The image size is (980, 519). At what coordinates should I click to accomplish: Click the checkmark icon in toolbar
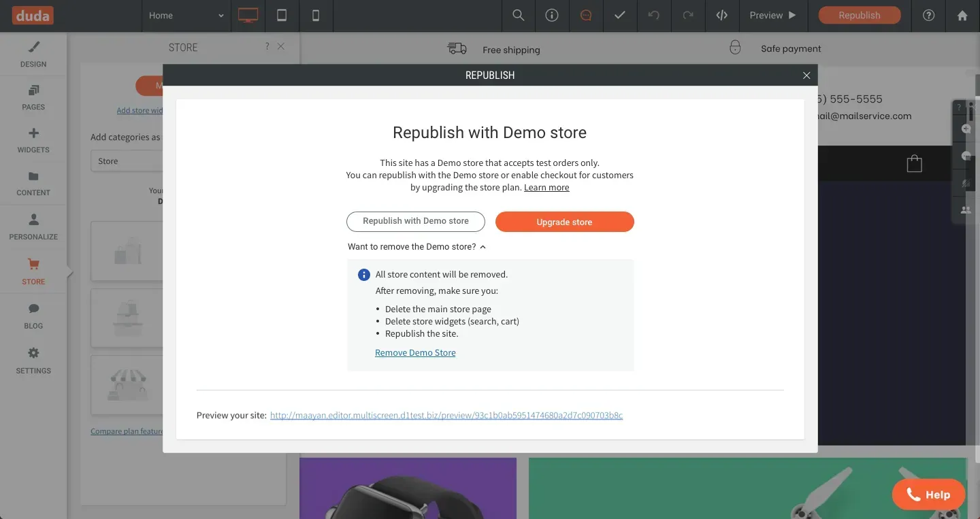[x=620, y=16]
